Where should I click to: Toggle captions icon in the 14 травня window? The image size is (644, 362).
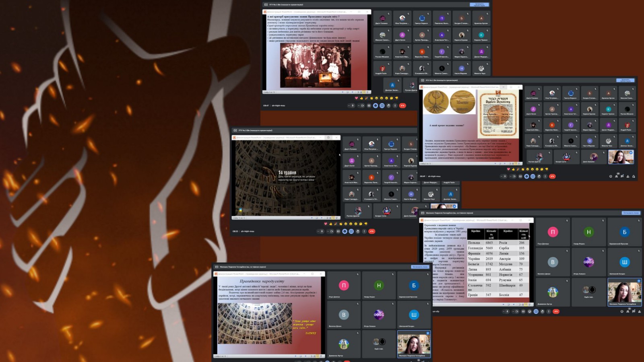tap(338, 231)
